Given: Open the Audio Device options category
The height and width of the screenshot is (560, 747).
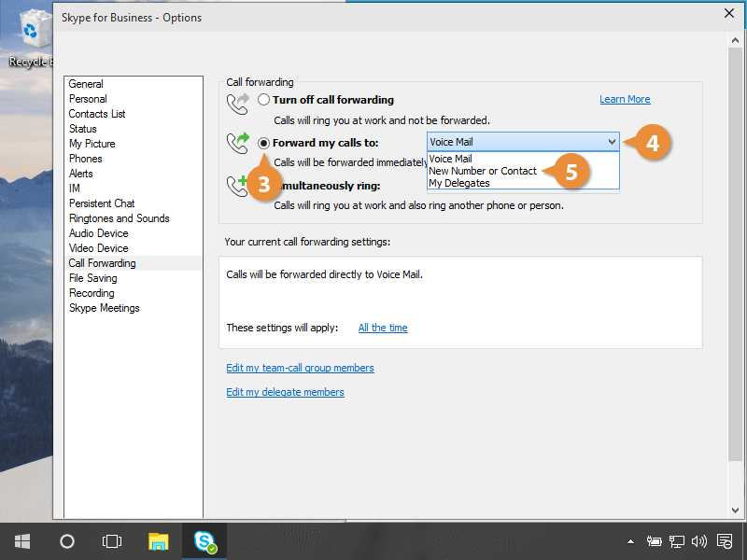Looking at the screenshot, I should point(98,233).
